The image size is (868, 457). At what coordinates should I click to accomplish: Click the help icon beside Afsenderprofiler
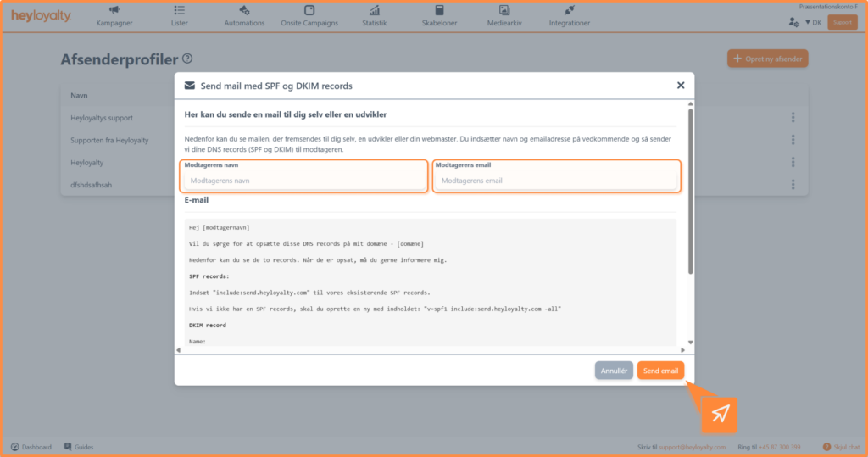187,59
